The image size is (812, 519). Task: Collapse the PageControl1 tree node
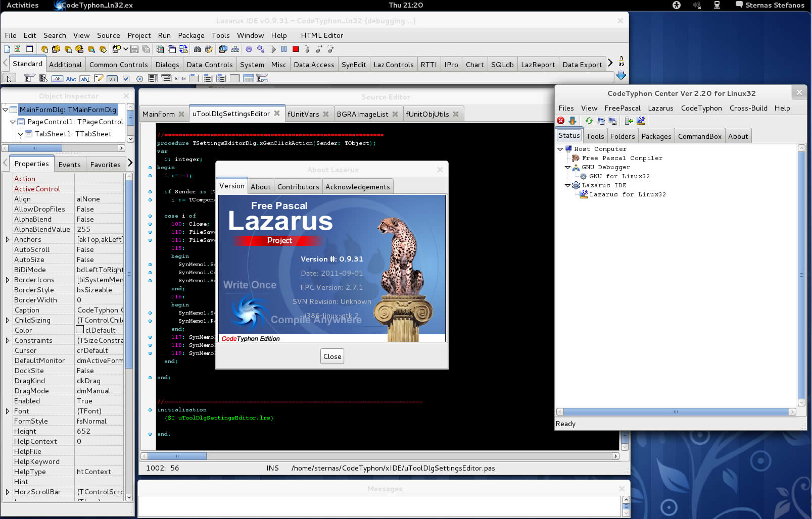click(x=13, y=122)
